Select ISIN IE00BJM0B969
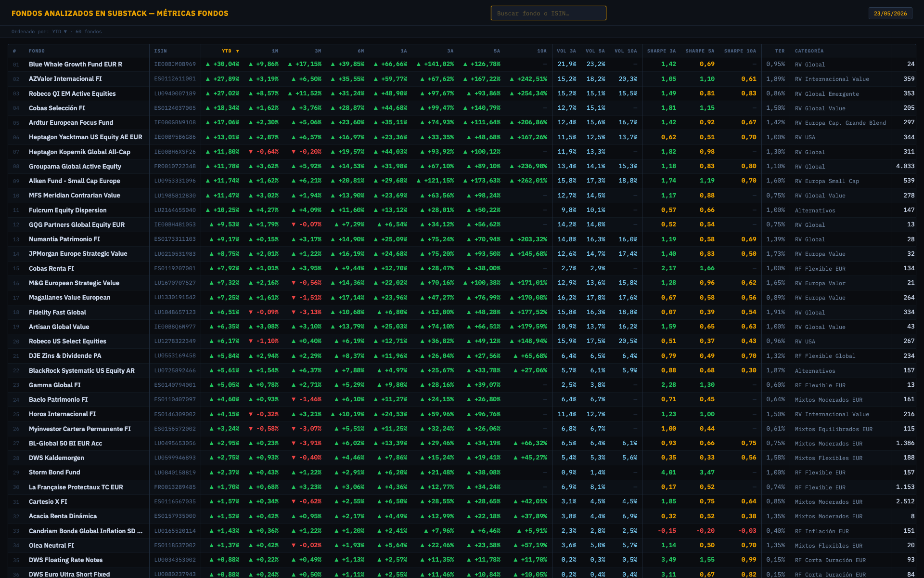This screenshot has width=924, height=578. click(175, 64)
